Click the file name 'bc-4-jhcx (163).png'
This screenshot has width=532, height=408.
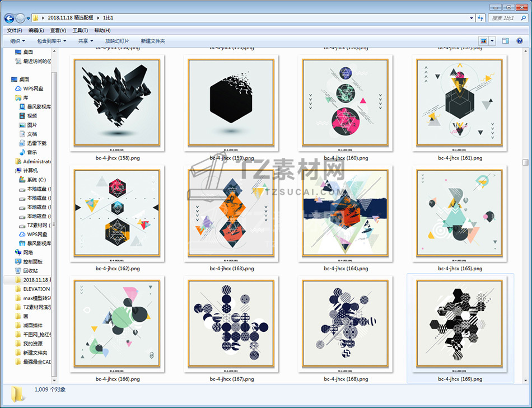(232, 268)
